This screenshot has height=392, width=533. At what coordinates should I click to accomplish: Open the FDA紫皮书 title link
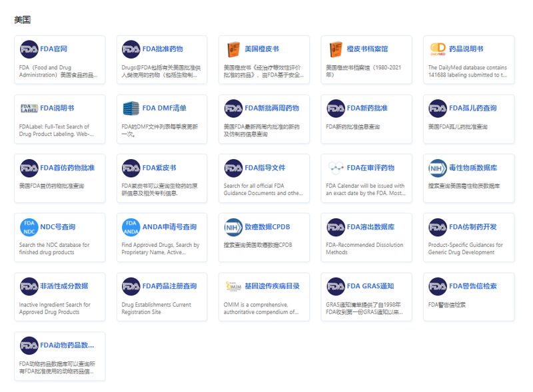pyautogui.click(x=159, y=168)
